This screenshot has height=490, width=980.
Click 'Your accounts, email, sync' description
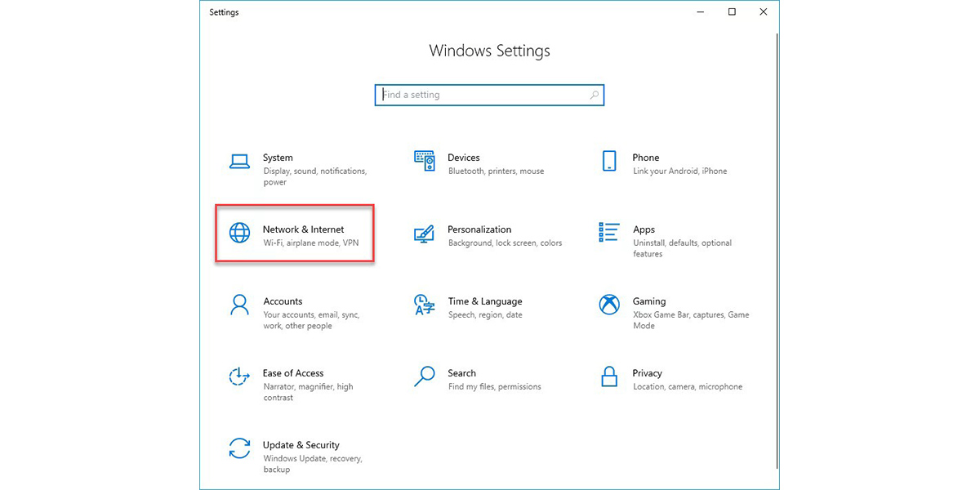pos(311,320)
